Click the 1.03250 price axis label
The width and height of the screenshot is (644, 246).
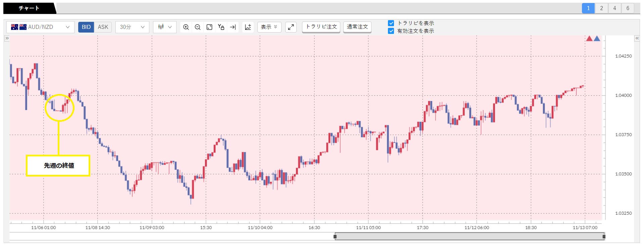(623, 213)
